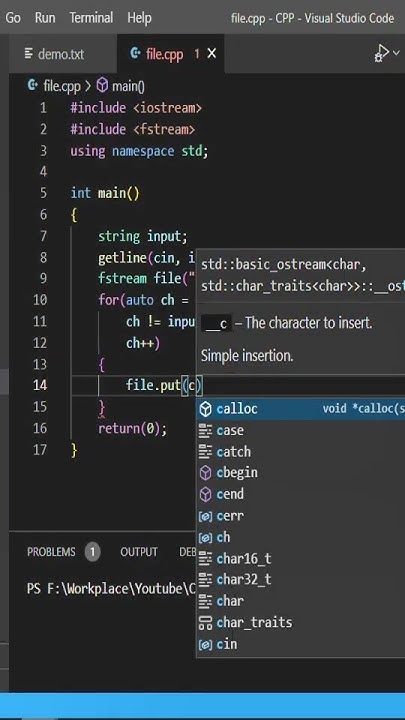Click the return(0); line
The height and width of the screenshot is (720, 405).
pyautogui.click(x=133, y=428)
